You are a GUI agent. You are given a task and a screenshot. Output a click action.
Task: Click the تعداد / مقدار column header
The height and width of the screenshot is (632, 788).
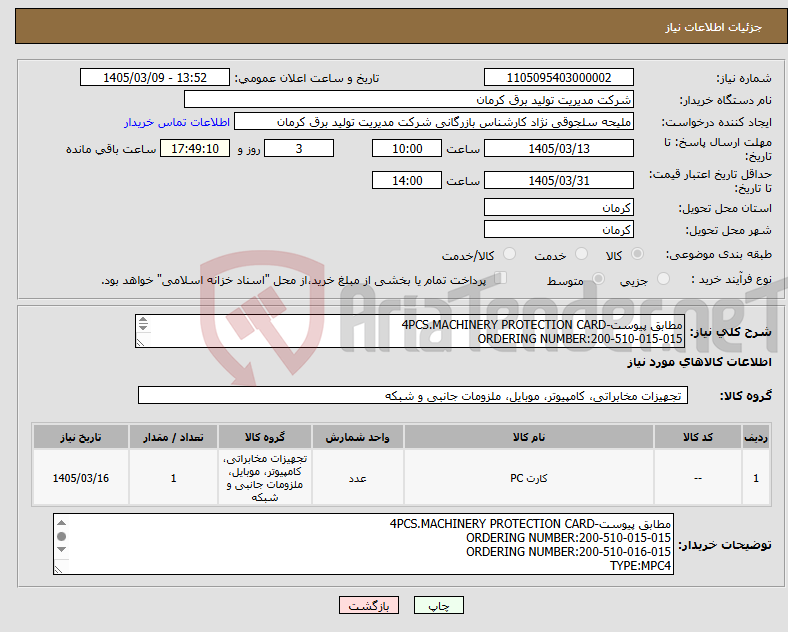(x=173, y=437)
